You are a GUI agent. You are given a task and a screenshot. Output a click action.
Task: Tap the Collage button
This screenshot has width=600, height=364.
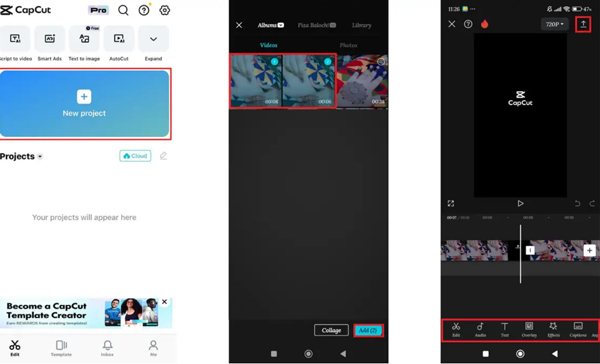(x=331, y=330)
